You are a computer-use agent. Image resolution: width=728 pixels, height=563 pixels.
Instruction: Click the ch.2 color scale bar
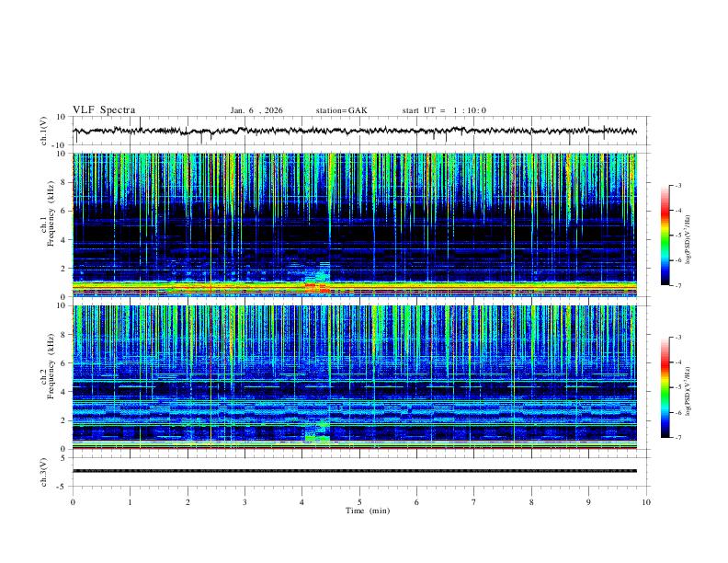pos(665,387)
